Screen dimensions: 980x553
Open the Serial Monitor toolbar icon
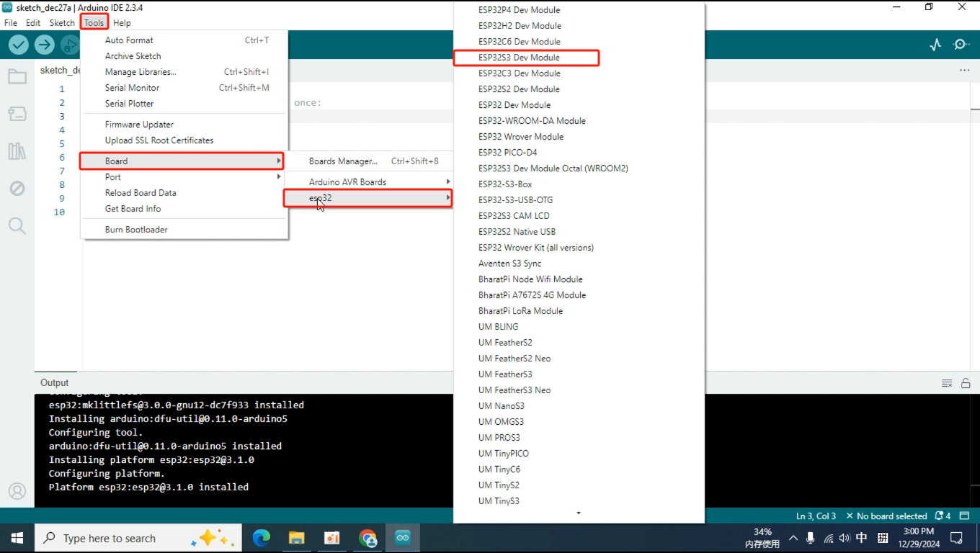[961, 45]
